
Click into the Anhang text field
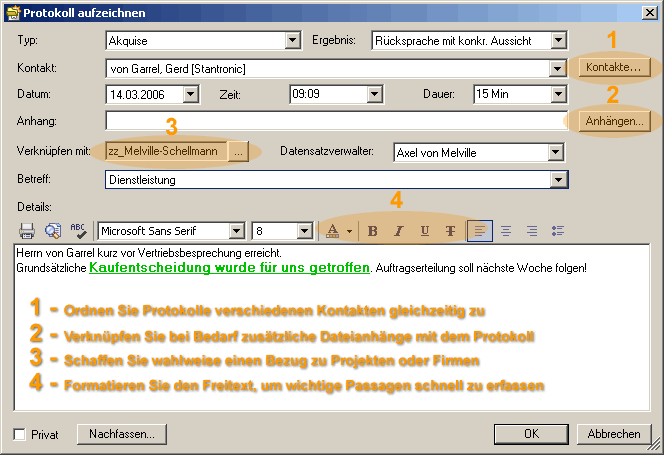pyautogui.click(x=335, y=121)
